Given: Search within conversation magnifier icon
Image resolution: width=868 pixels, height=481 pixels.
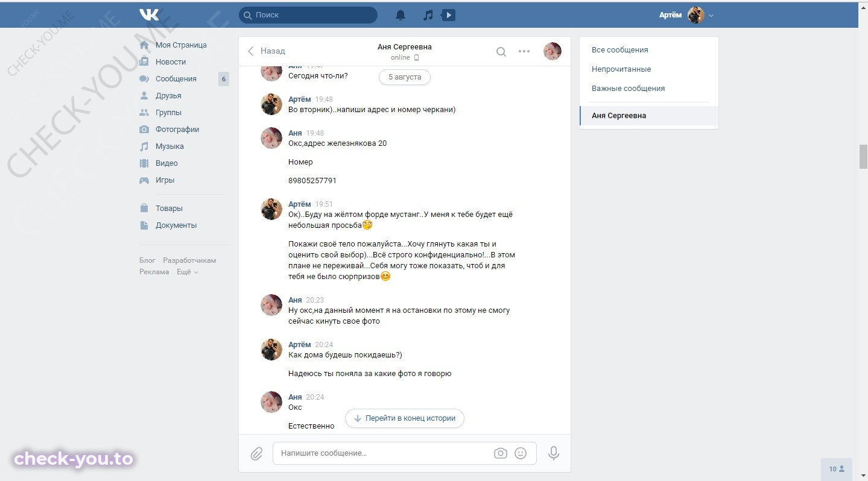Looking at the screenshot, I should click(501, 52).
